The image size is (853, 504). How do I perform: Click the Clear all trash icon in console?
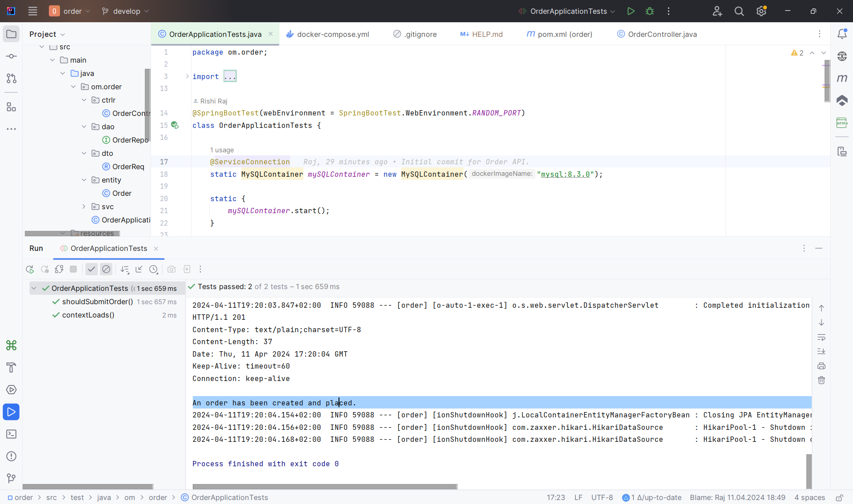pos(821,380)
